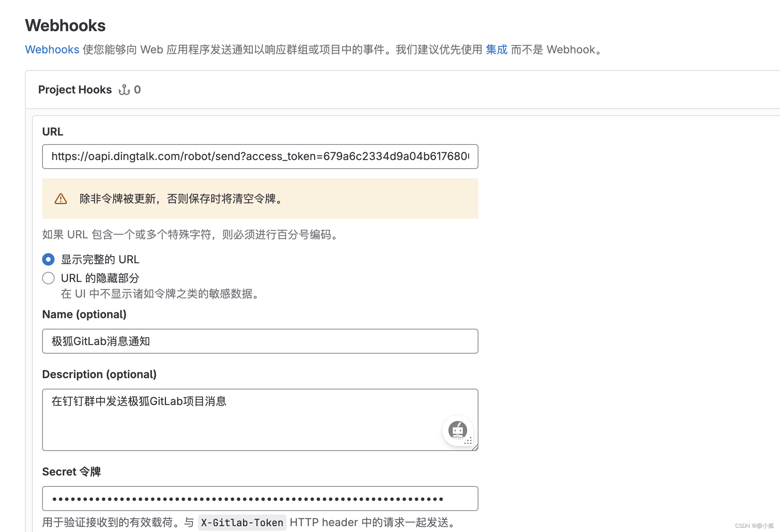Focus the Description (optional) text area
This screenshot has height=532, width=780.
click(260, 420)
